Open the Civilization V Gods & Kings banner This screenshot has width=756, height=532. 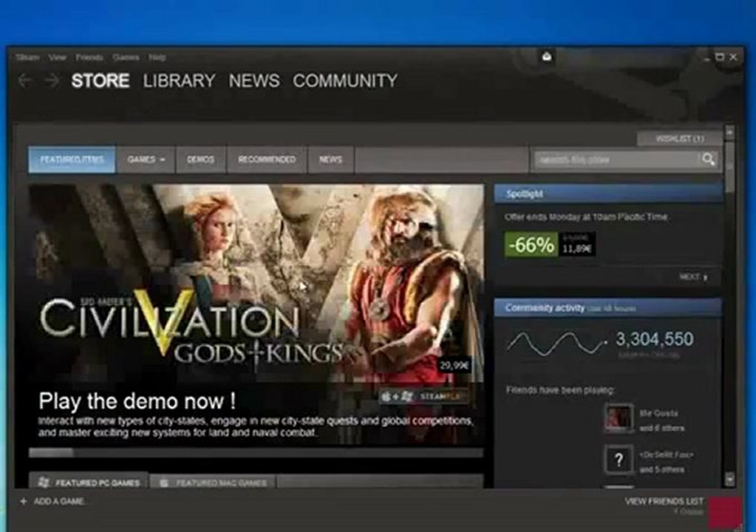(x=256, y=316)
